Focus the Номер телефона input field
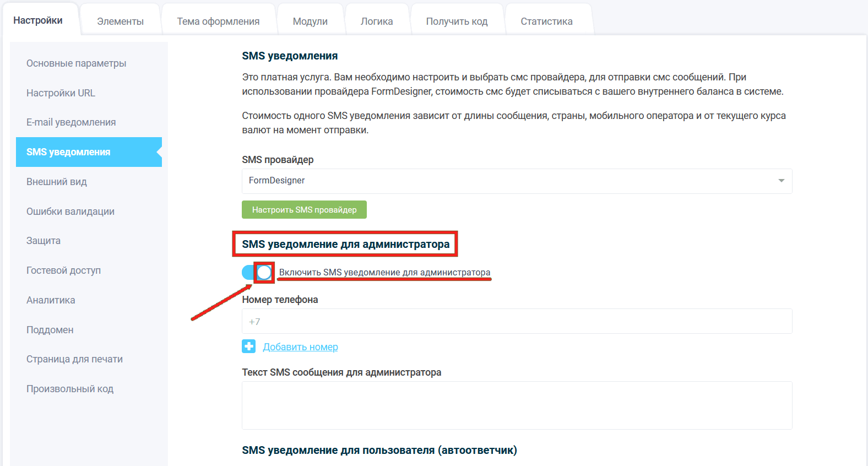Screen dimensions: 868x466 [x=517, y=321]
